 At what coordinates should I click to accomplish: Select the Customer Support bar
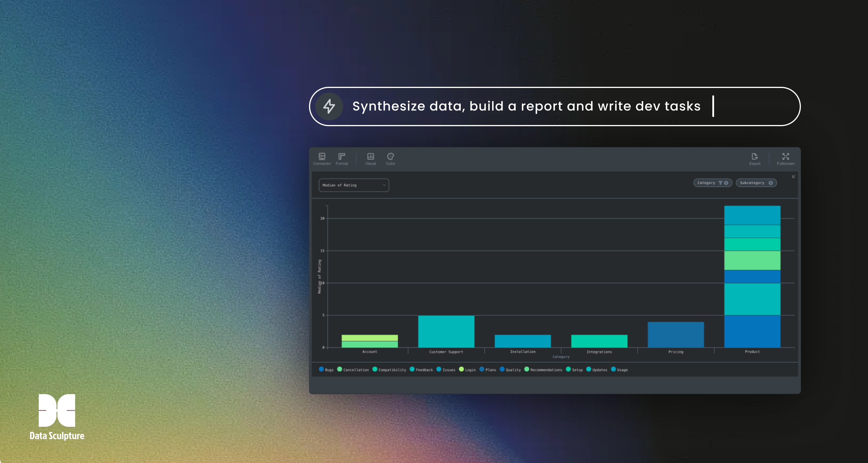(446, 332)
